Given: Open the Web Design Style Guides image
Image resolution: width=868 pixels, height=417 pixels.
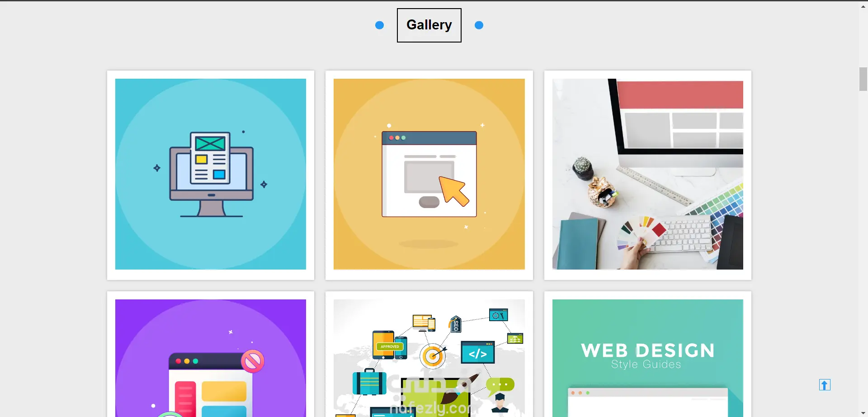Looking at the screenshot, I should click(x=648, y=358).
